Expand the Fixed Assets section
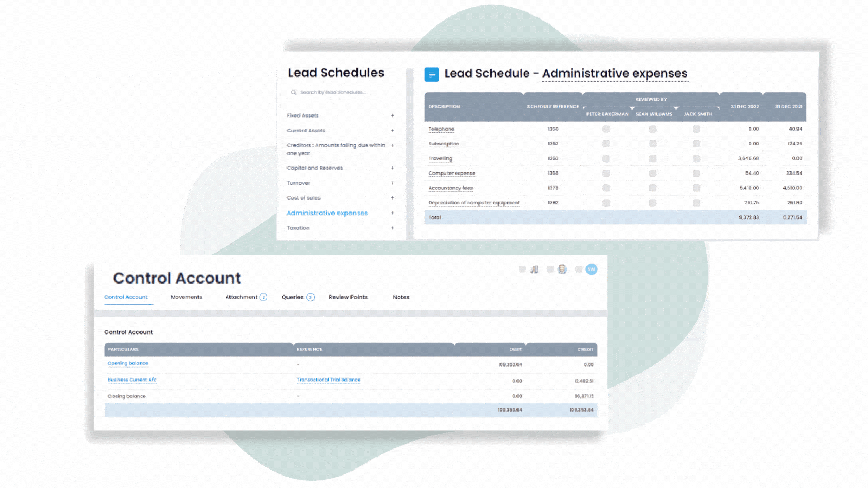868x488 pixels. (392, 115)
